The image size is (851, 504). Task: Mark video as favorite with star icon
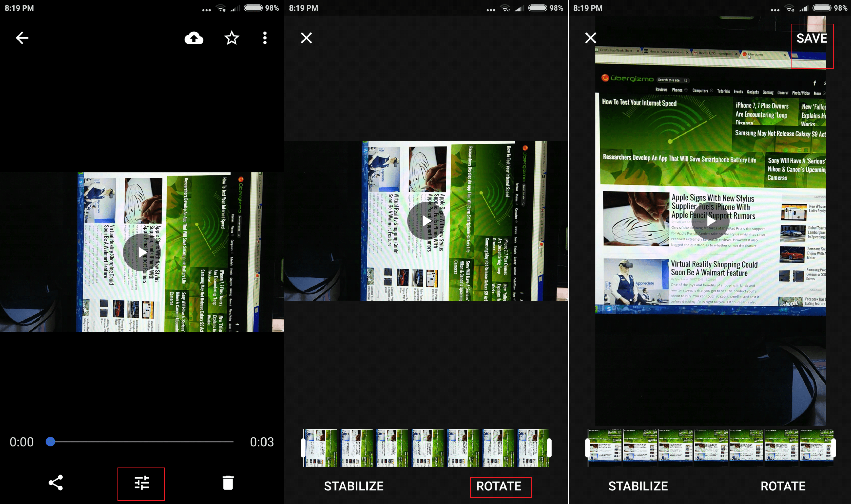(232, 38)
